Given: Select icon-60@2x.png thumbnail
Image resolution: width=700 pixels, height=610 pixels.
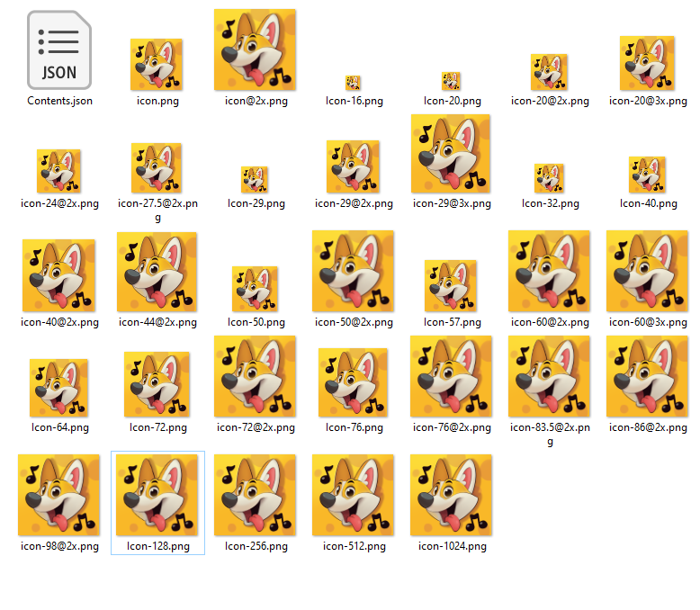Looking at the screenshot, I should [549, 271].
